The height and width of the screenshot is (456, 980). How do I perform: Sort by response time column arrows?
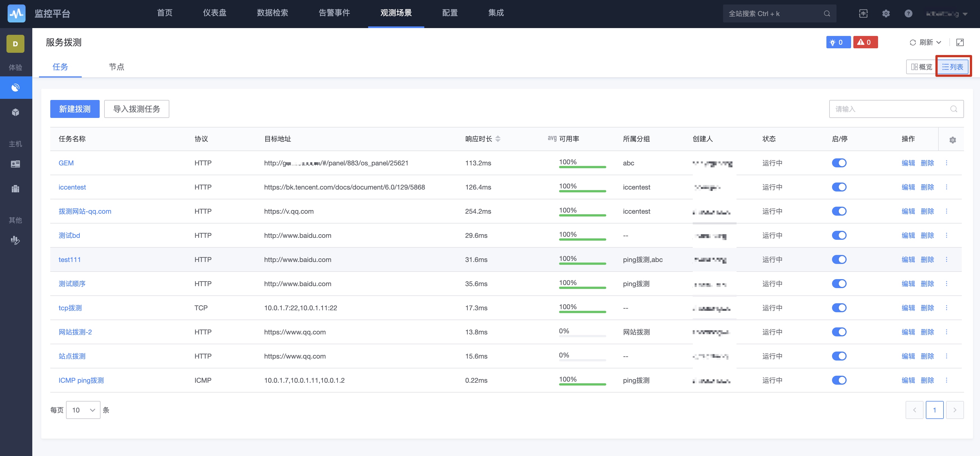[498, 139]
